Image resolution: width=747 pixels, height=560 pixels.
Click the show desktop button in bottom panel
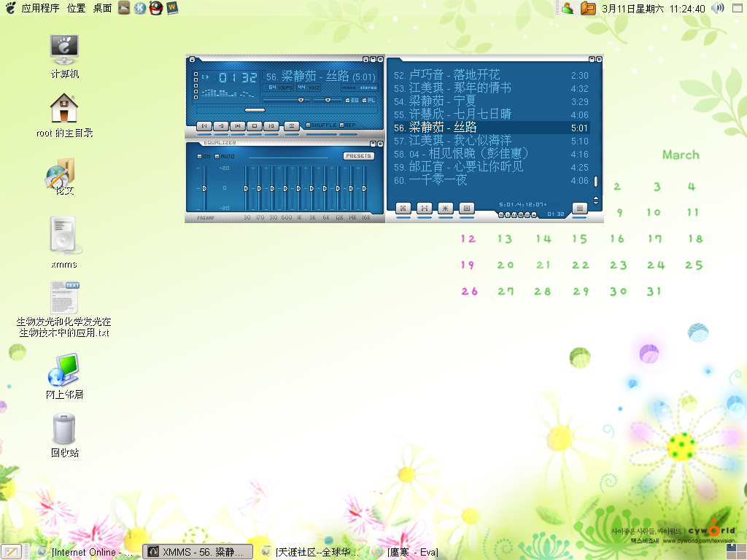[12, 552]
